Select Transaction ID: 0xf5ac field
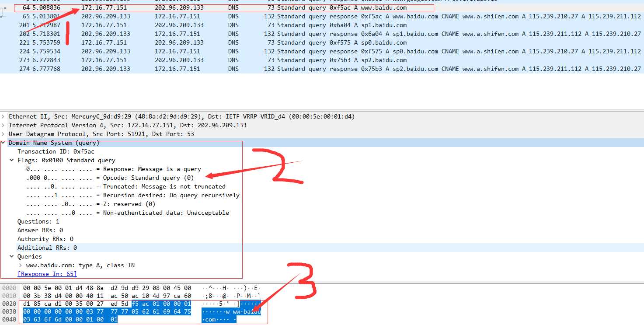The image size is (644, 325). pos(56,151)
